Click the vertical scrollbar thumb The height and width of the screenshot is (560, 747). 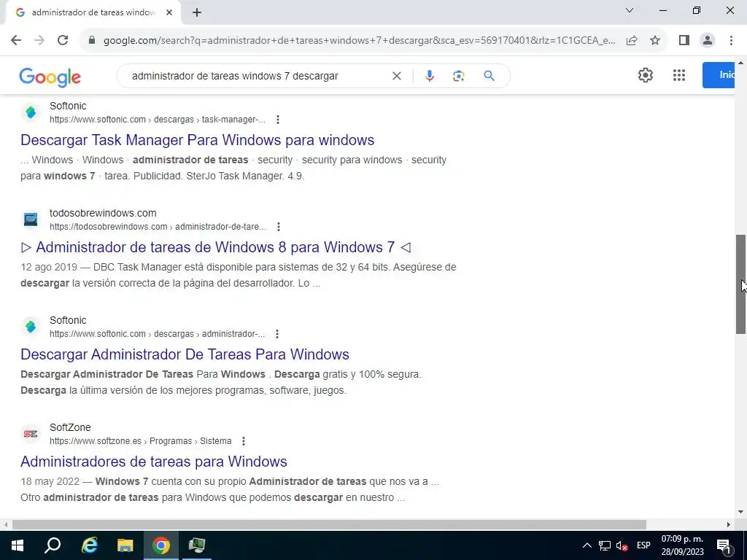point(741,284)
